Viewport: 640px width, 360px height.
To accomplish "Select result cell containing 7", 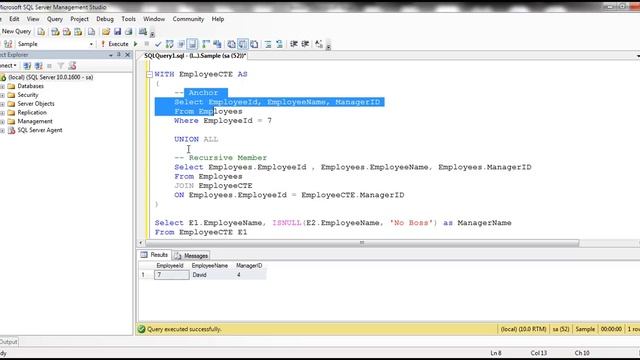I will tap(172, 275).
